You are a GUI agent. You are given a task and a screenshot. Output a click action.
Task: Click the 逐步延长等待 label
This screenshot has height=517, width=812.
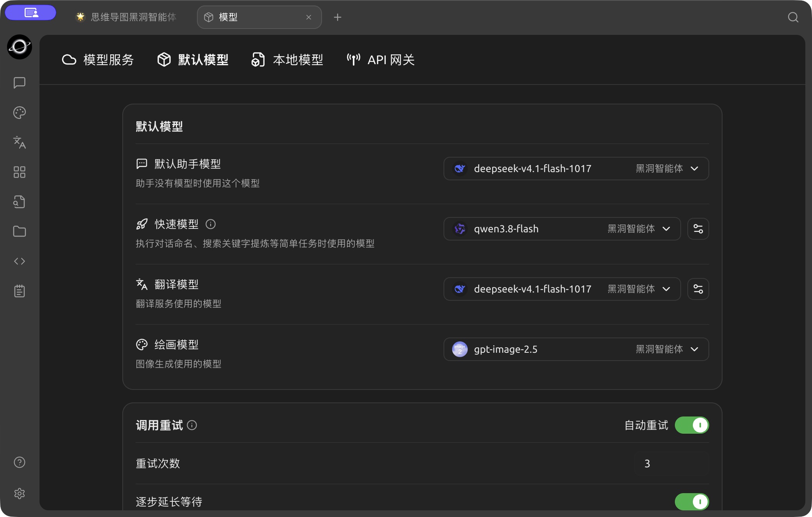pos(169,502)
